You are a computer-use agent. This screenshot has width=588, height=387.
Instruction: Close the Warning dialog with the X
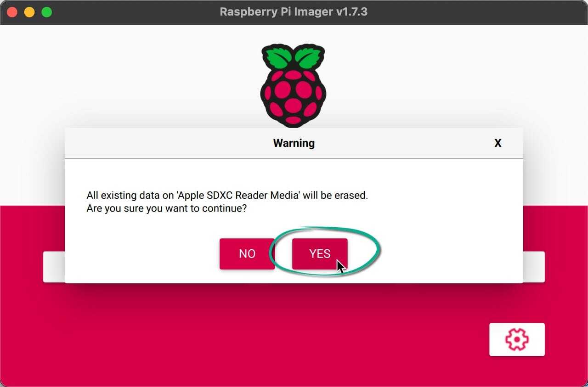[x=498, y=143]
